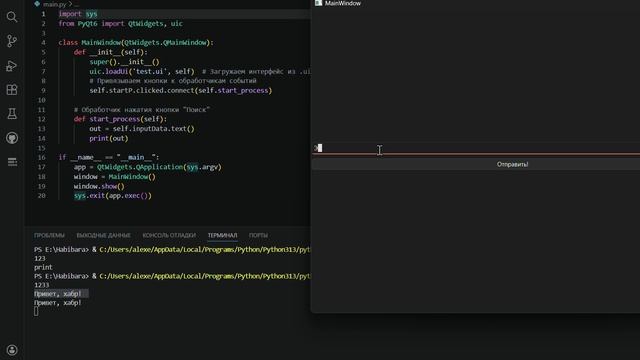Switch to the ПРОБЛЕМЫ panel tab
Viewport: 640px width, 360px height.
pyautogui.click(x=49, y=236)
